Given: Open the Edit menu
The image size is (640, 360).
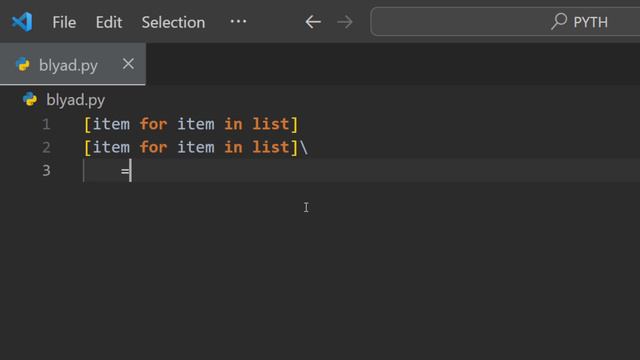Looking at the screenshot, I should (x=109, y=22).
